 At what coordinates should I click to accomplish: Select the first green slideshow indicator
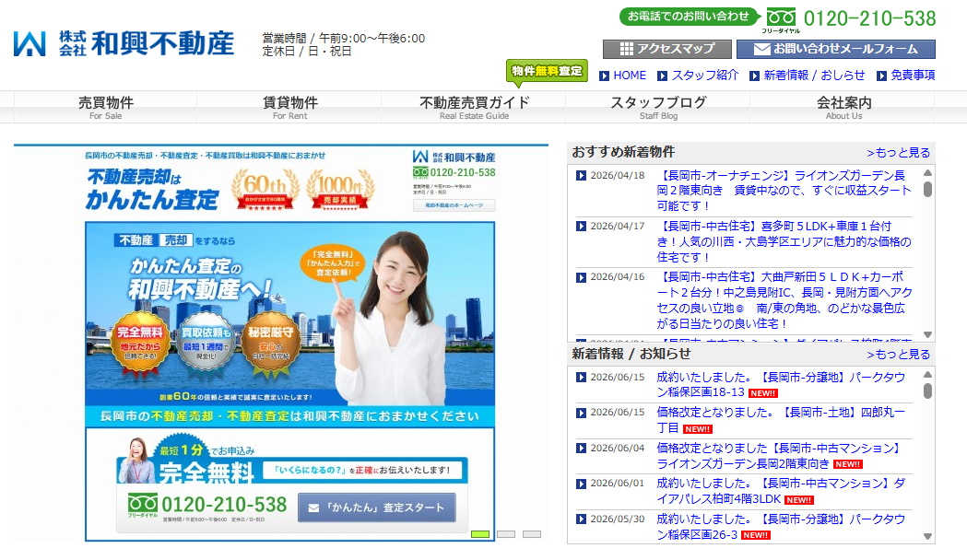point(479,534)
